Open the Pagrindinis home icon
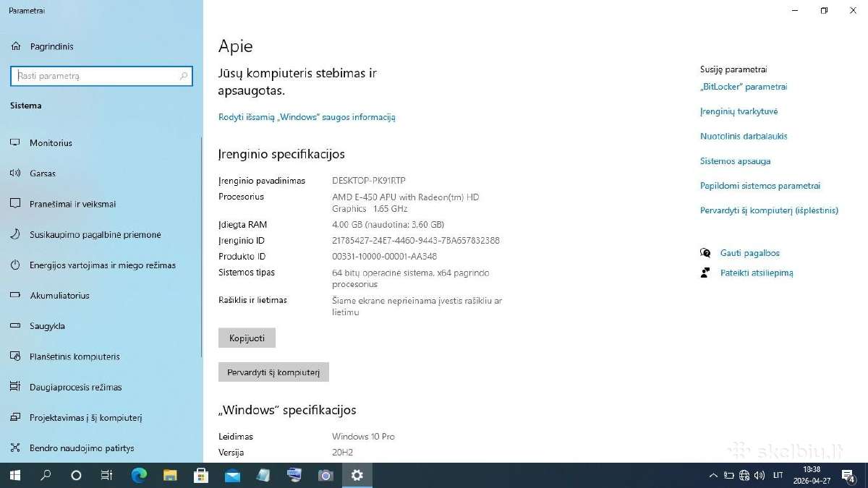The height and width of the screenshot is (488, 868). pos(15,46)
